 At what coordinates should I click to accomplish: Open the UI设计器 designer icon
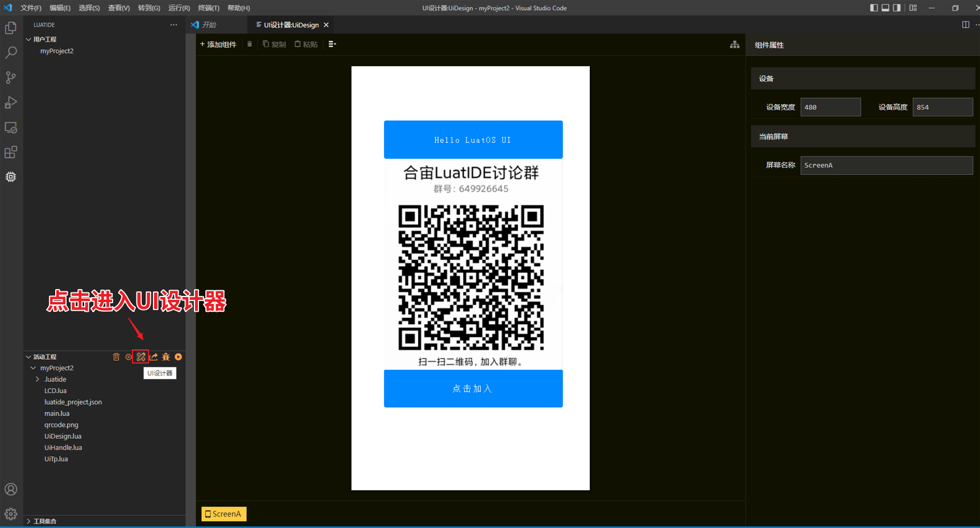click(x=141, y=357)
